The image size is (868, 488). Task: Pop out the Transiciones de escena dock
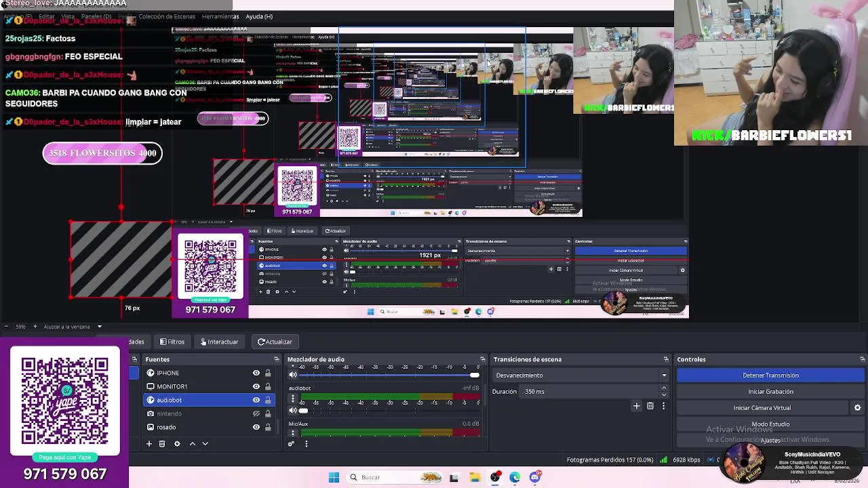point(666,359)
